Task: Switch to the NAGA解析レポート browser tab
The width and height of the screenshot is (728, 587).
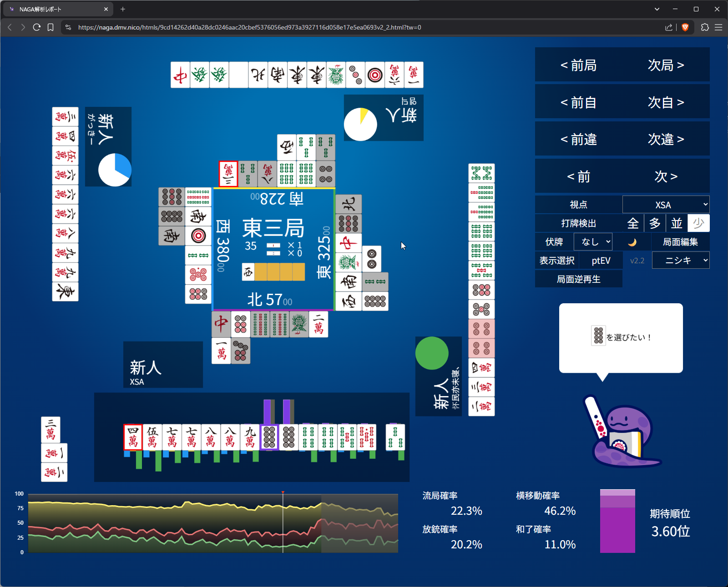Action: tap(57, 9)
